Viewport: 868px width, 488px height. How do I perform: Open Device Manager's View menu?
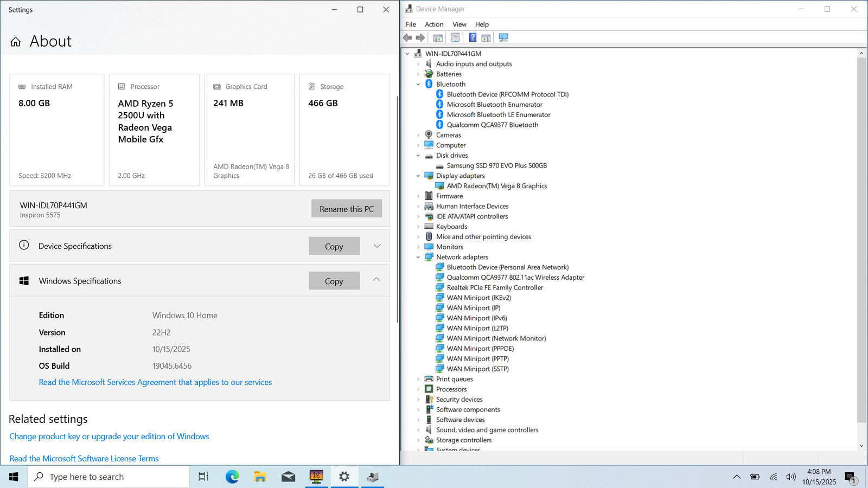pos(459,24)
